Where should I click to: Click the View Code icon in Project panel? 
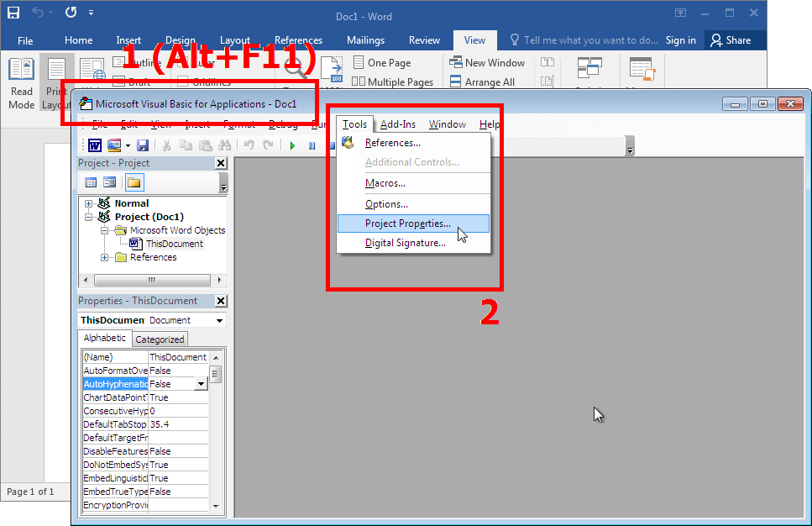[x=91, y=182]
